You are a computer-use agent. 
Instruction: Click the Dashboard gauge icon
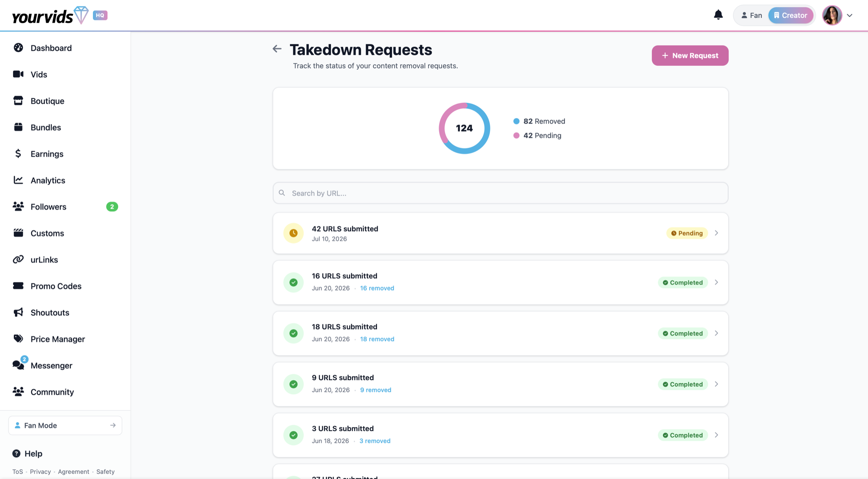(x=18, y=47)
